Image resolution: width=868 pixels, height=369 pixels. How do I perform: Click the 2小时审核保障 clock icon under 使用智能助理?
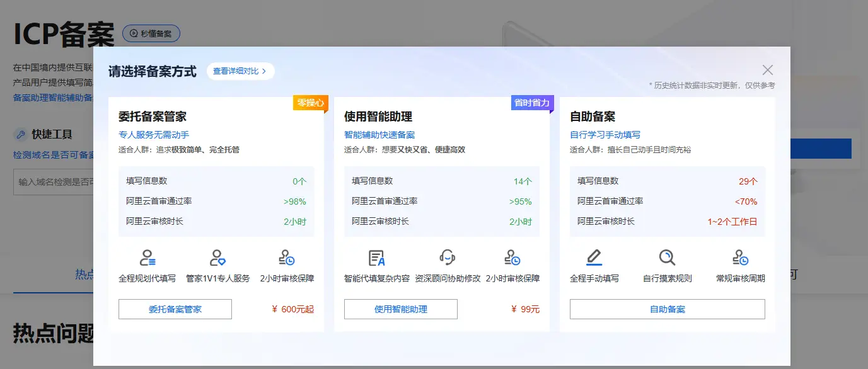coord(512,258)
